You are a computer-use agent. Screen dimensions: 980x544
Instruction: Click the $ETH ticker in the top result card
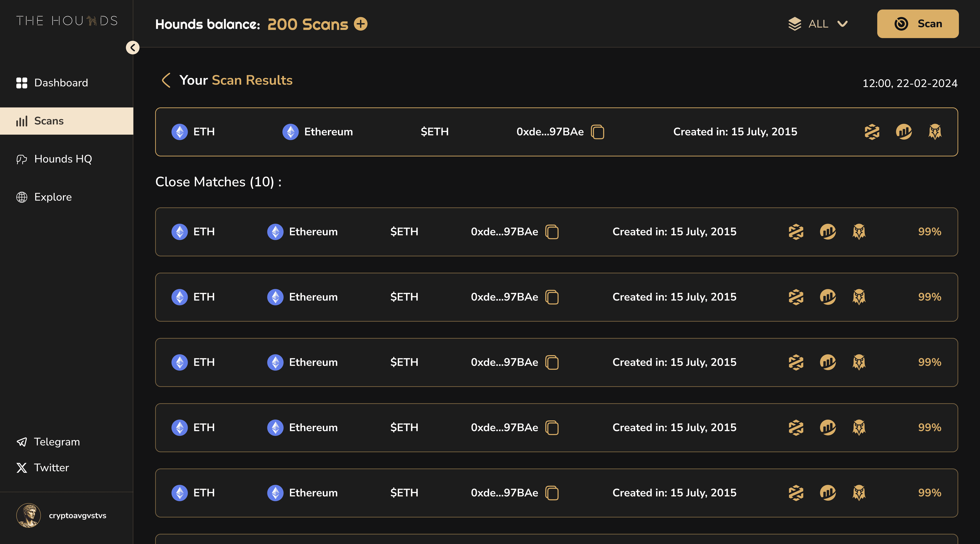[x=435, y=132]
